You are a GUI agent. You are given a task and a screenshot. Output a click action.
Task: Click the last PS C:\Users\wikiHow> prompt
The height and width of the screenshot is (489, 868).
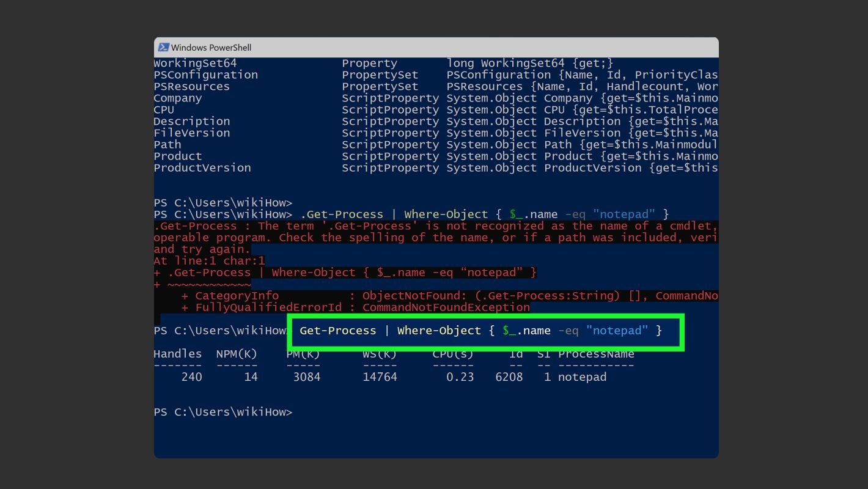[223, 411]
